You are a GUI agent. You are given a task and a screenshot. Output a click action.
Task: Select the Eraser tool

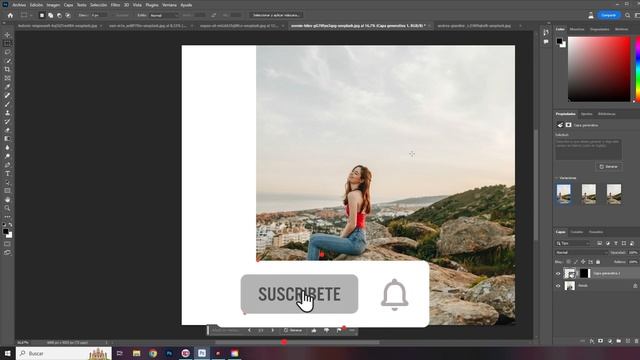7,130
